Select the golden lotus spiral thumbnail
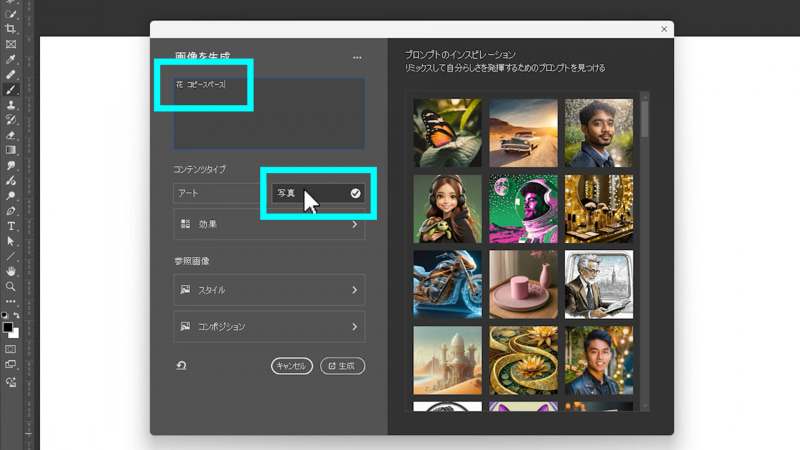The height and width of the screenshot is (450, 800). [523, 360]
